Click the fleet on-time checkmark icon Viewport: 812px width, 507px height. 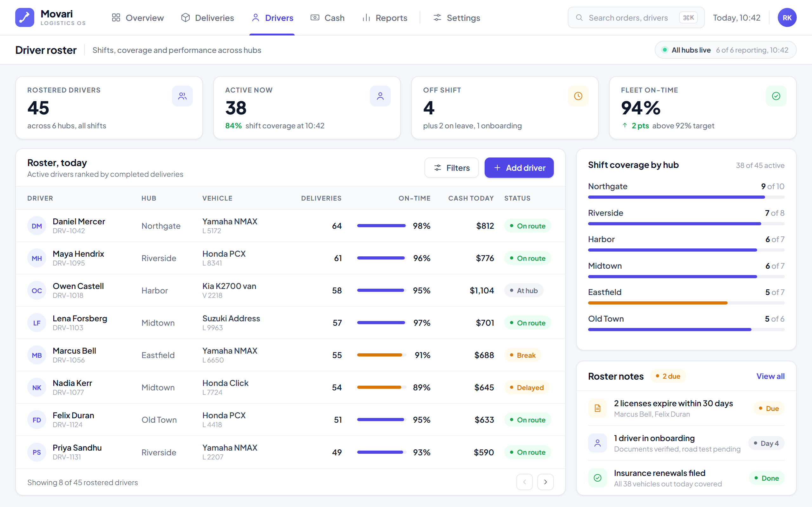click(776, 96)
